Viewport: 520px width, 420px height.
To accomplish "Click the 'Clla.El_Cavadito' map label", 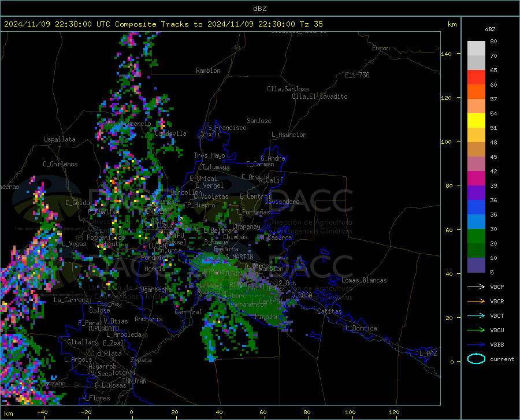I will click(320, 96).
